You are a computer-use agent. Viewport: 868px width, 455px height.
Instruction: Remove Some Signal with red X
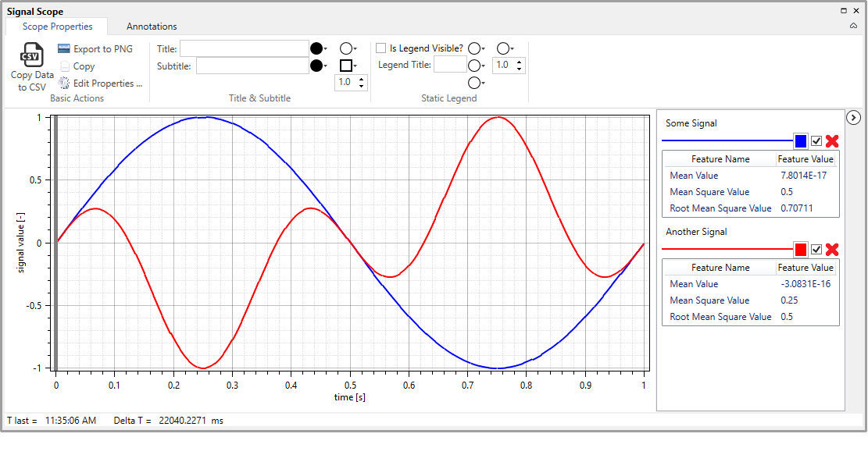[x=832, y=141]
